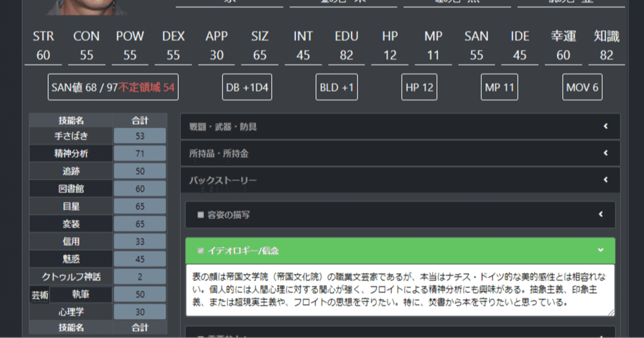Image resolution: width=644 pixels, height=338 pixels.
Task: Collapse the バックストーリー section
Action: pyautogui.click(x=400, y=180)
